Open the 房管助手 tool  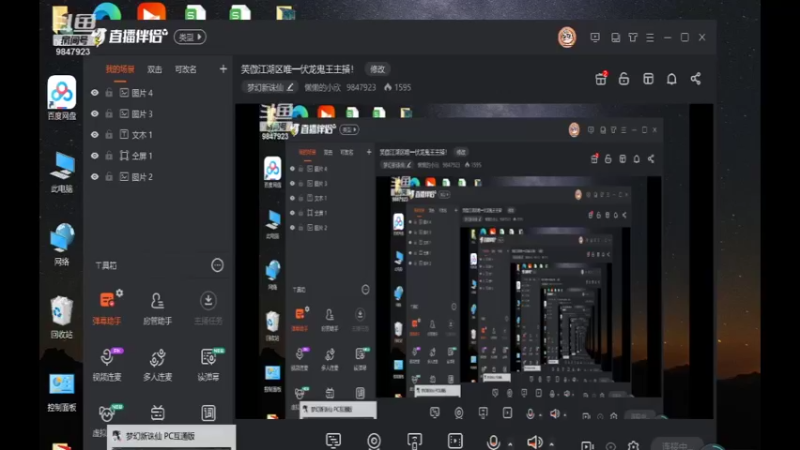click(x=157, y=308)
